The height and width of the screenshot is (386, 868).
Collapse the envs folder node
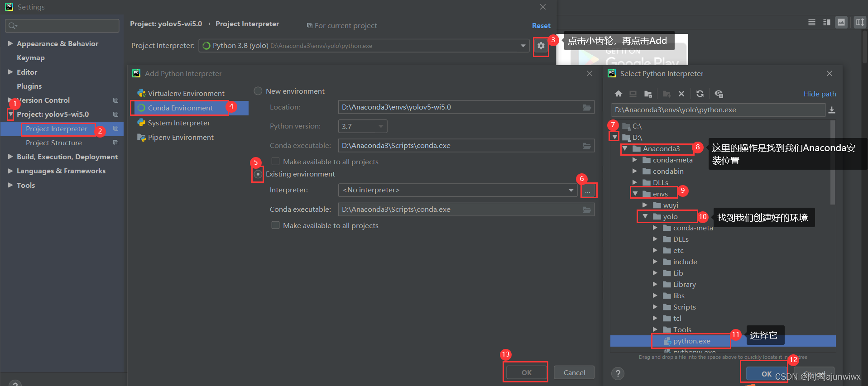pos(635,194)
